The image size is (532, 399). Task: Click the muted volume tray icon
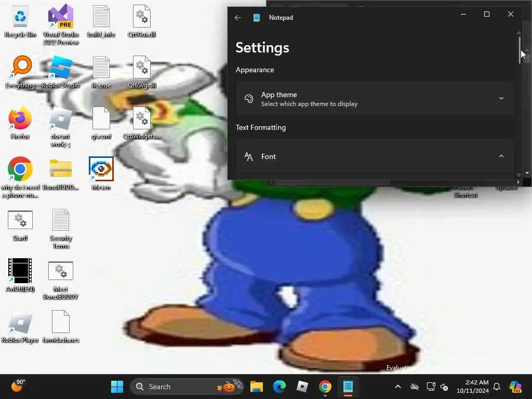445,387
